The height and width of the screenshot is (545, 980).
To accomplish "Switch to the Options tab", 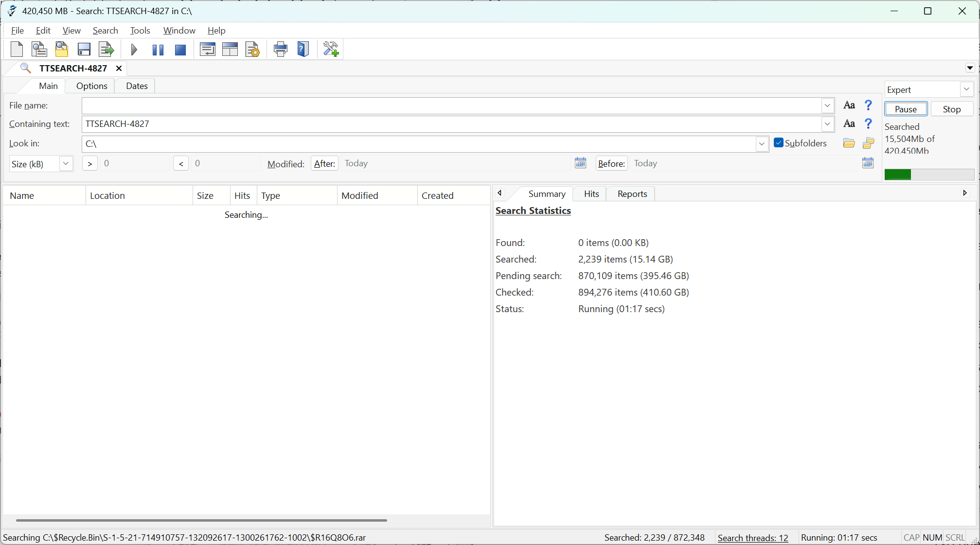I will point(91,86).
